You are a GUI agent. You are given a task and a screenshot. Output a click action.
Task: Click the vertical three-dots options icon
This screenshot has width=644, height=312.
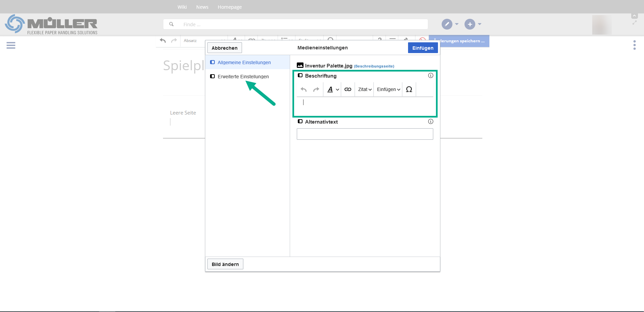[634, 45]
